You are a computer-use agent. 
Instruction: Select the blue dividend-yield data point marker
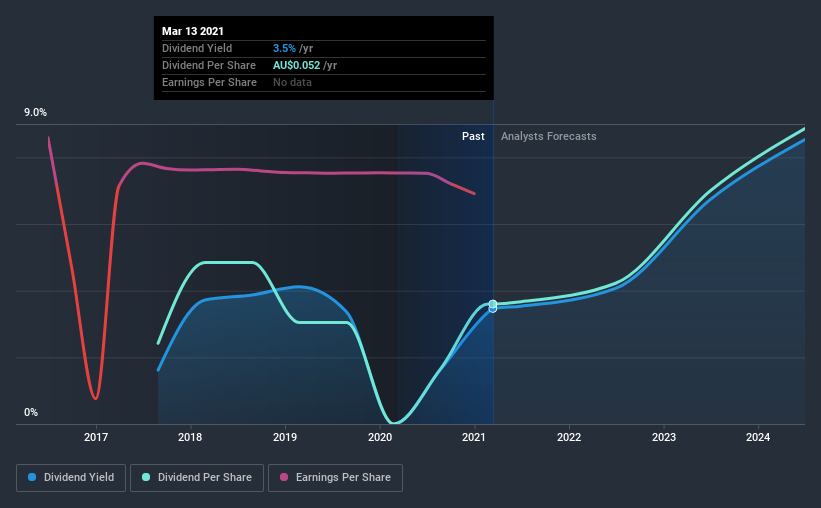pos(493,310)
